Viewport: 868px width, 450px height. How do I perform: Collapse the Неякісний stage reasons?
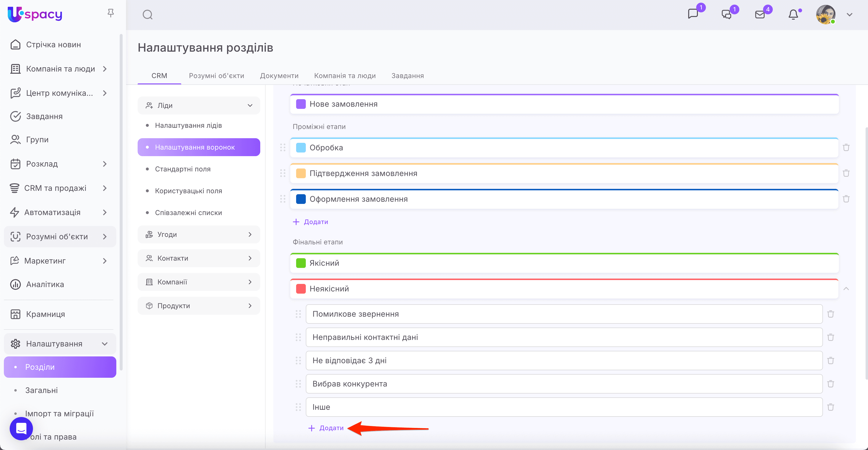coord(846,289)
